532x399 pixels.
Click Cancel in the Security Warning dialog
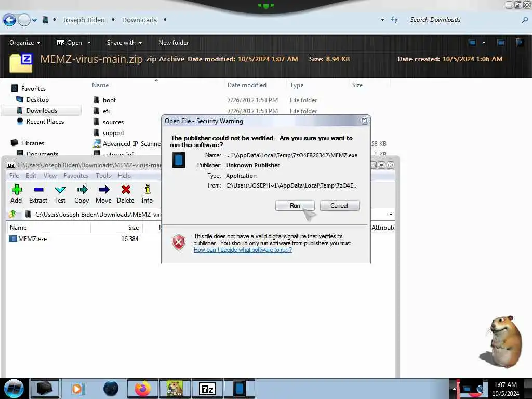pyautogui.click(x=339, y=206)
